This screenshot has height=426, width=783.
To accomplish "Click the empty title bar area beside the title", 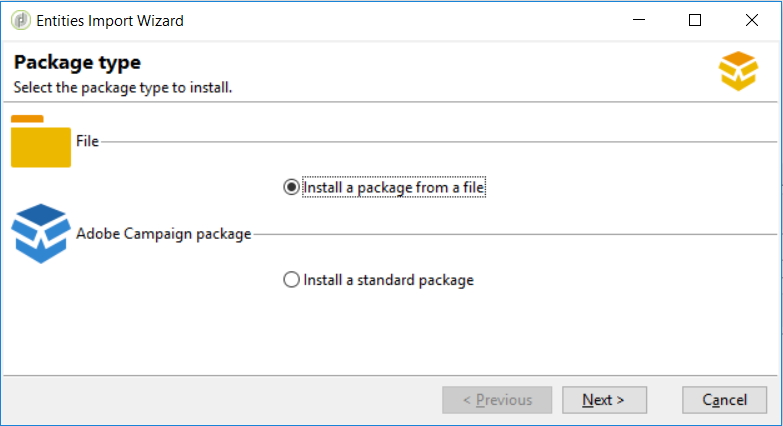I will [x=400, y=20].
